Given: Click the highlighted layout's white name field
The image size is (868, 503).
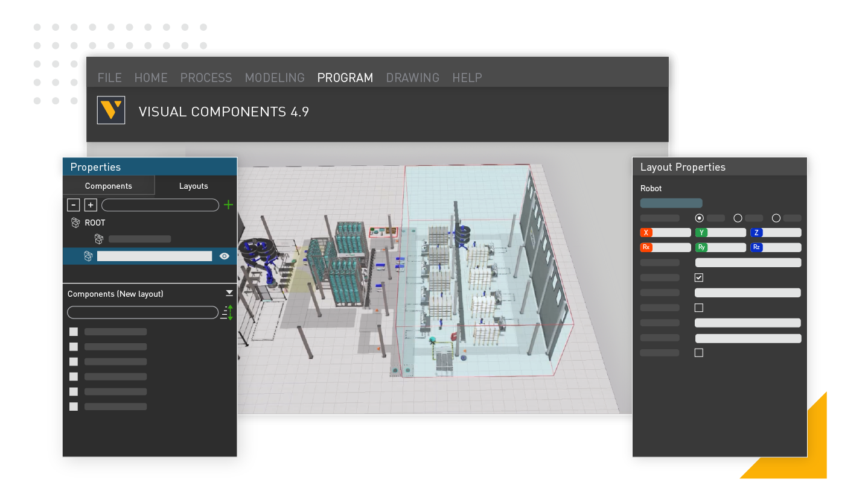Looking at the screenshot, I should click(x=155, y=256).
